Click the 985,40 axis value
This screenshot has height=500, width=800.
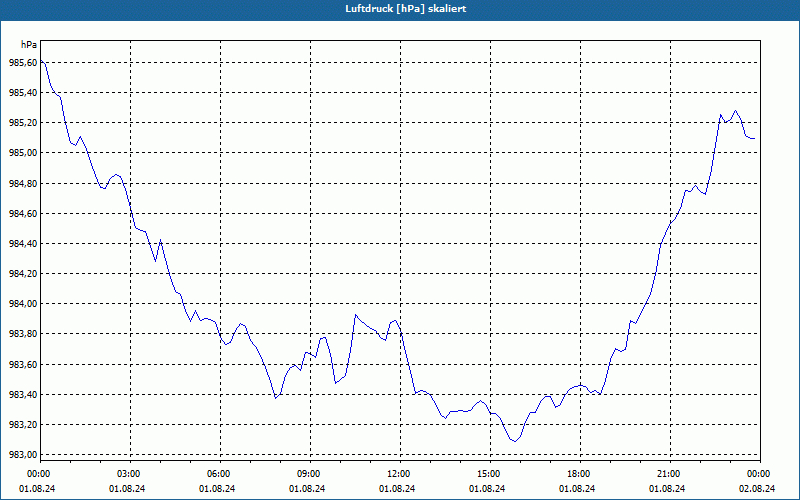pos(23,92)
